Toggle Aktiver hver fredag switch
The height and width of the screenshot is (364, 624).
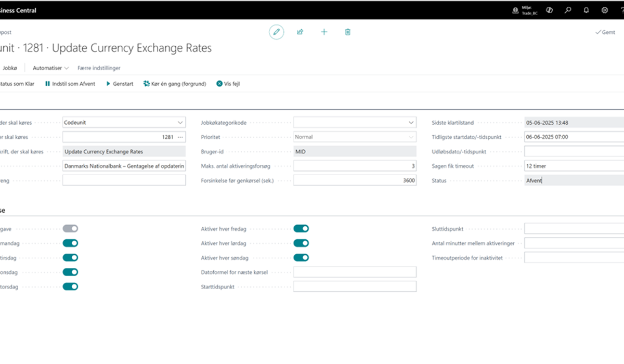pos(301,228)
